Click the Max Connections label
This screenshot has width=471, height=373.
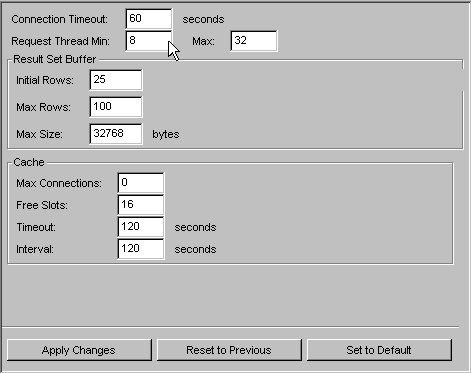pyautogui.click(x=59, y=183)
